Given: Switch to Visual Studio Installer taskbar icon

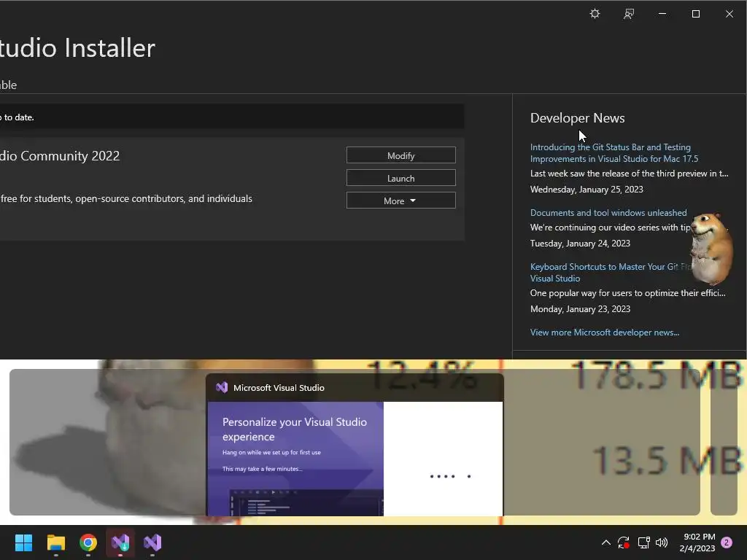Looking at the screenshot, I should point(120,542).
